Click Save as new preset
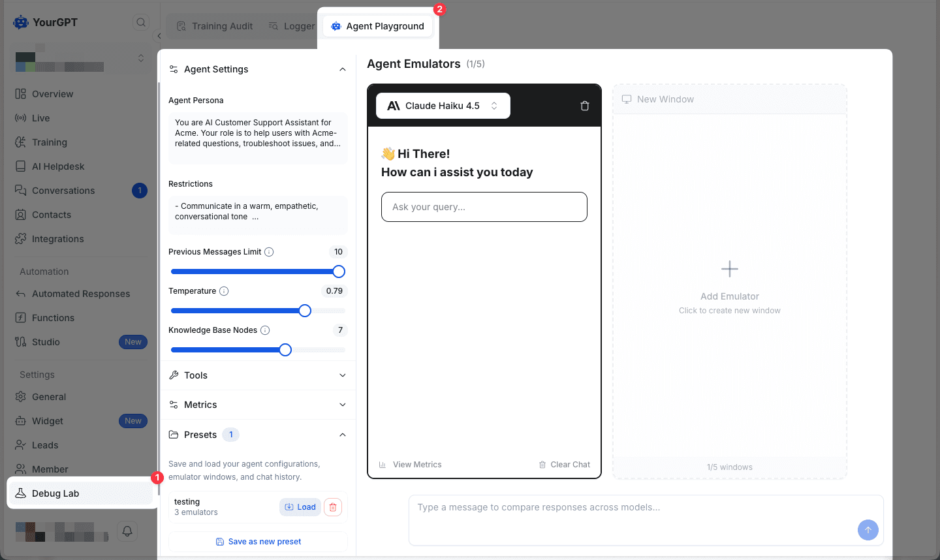The height and width of the screenshot is (560, 940). [x=258, y=542]
